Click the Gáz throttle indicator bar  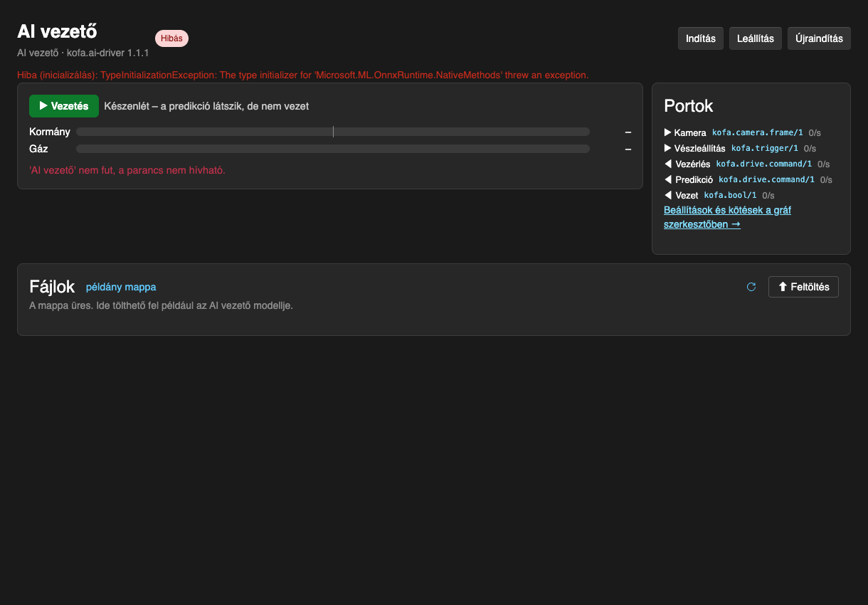[x=333, y=149]
